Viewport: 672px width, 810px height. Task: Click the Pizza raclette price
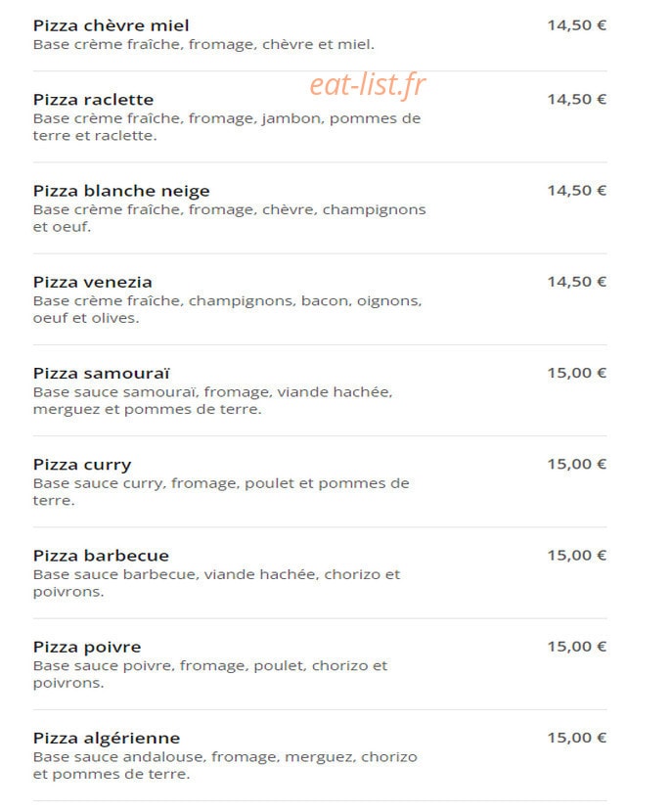[x=577, y=99]
